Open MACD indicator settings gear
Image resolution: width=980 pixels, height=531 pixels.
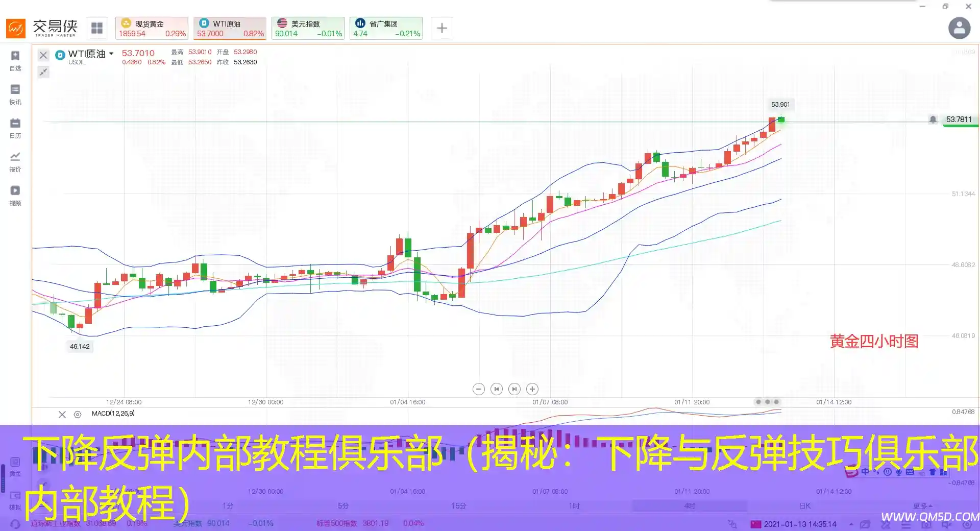[78, 415]
